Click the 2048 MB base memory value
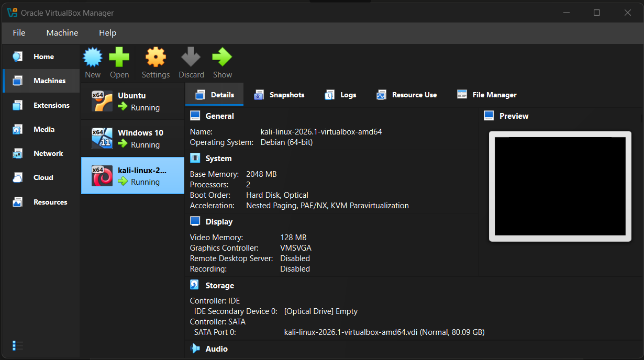Viewport: 644px width, 360px height. tap(262, 174)
